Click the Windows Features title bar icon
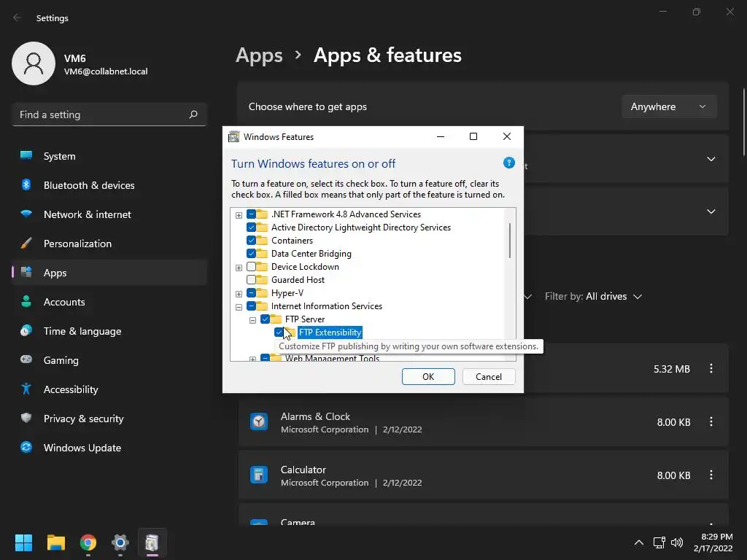 click(x=233, y=136)
